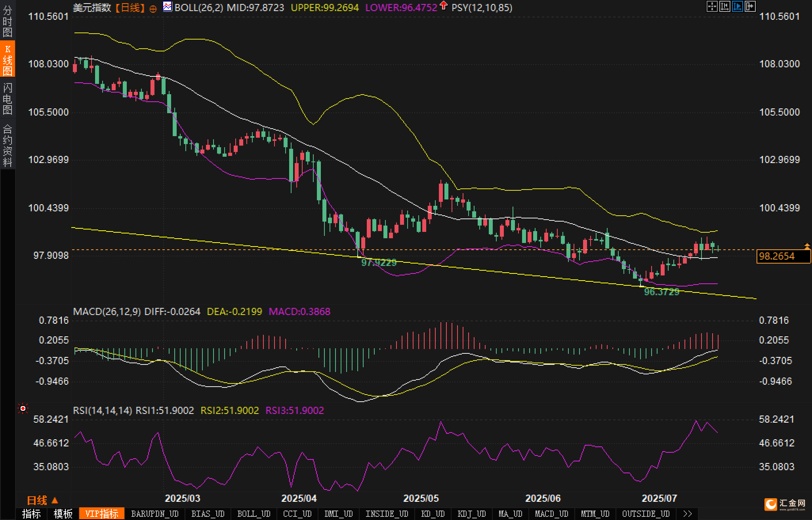Open the 模板 bottom tab
Screen dimensions: 812x520
[x=63, y=514]
